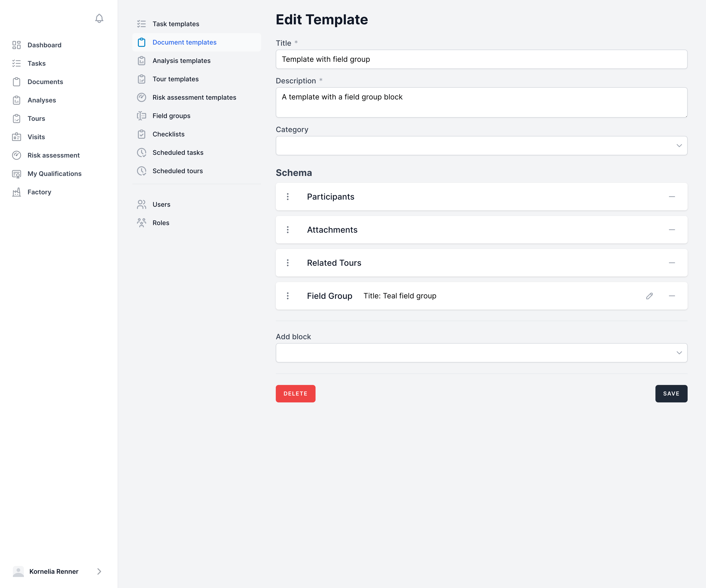Viewport: 706px width, 588px height.
Task: Click the 'Title: Teal field group' text
Action: click(x=400, y=296)
